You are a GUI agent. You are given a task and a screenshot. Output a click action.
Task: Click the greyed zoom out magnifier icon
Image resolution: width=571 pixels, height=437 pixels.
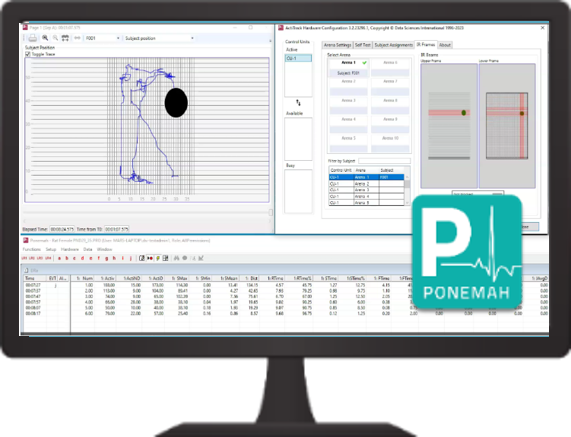(x=55, y=38)
